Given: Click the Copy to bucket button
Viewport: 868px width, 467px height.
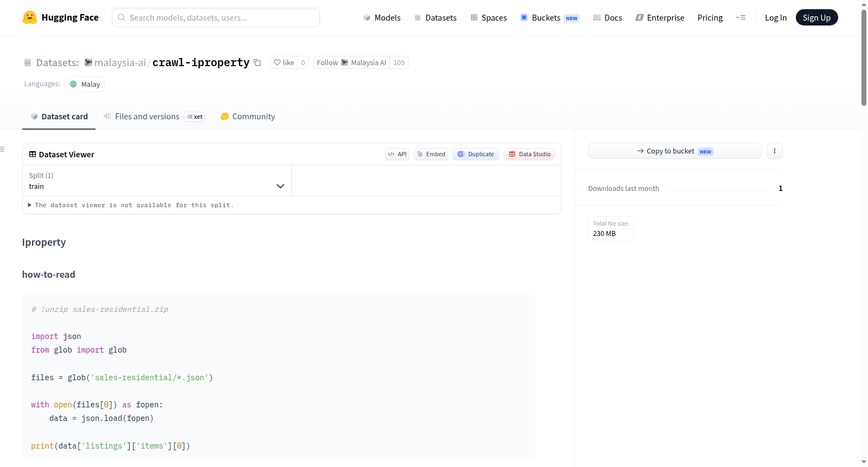Looking at the screenshot, I should 675,151.
